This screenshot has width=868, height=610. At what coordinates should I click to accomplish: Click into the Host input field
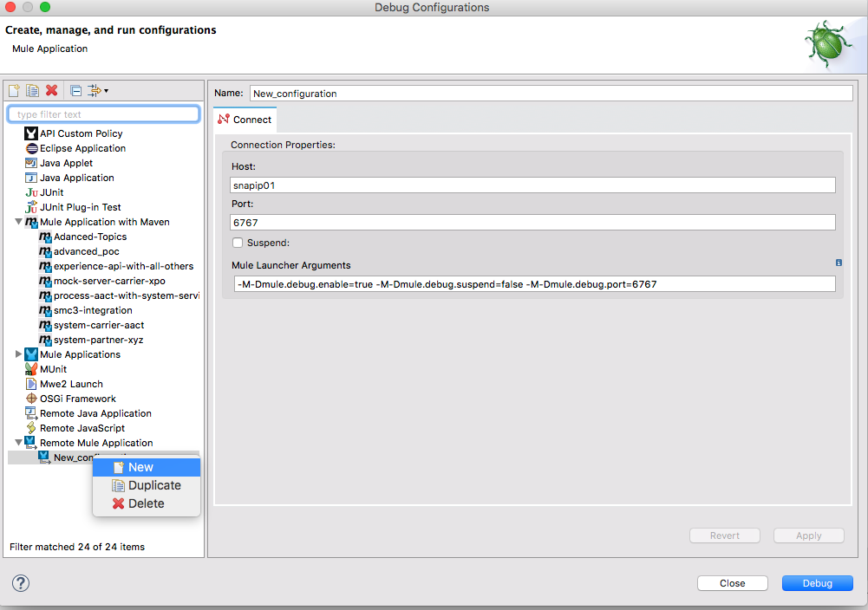(532, 185)
